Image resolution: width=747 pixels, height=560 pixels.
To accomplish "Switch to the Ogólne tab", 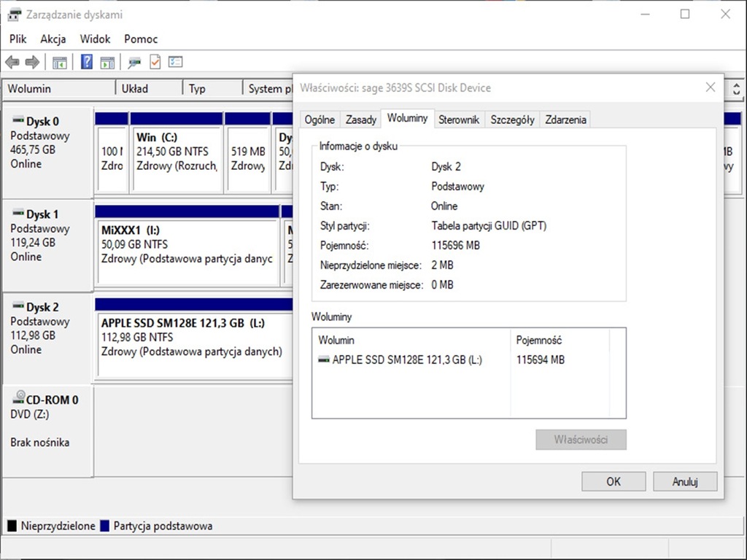I will [320, 120].
